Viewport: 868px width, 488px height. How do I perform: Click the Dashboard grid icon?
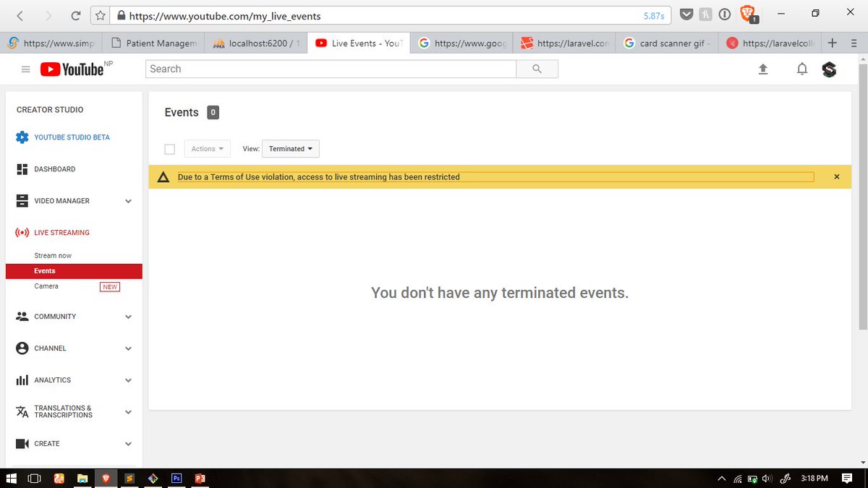[22, 169]
